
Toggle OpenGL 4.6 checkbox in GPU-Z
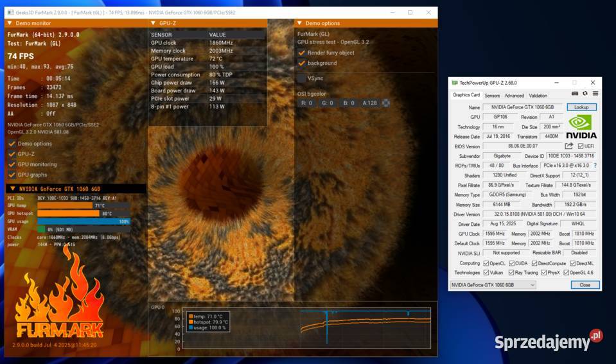[566, 272]
